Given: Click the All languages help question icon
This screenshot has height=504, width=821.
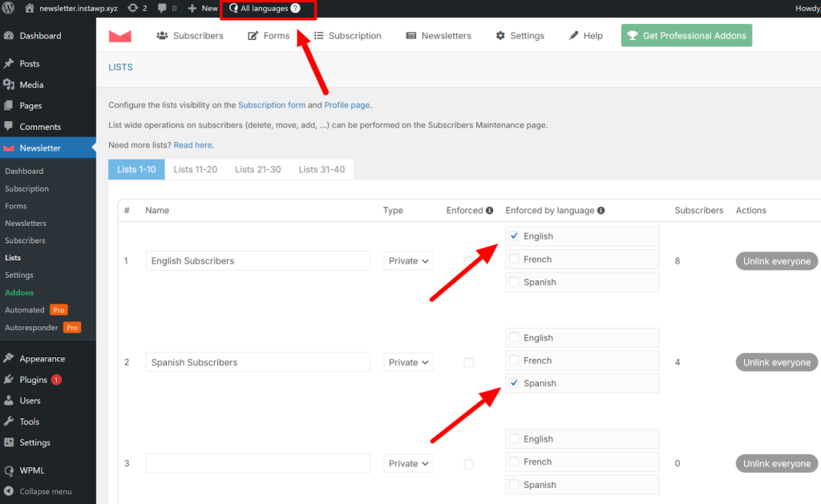Looking at the screenshot, I should [295, 8].
